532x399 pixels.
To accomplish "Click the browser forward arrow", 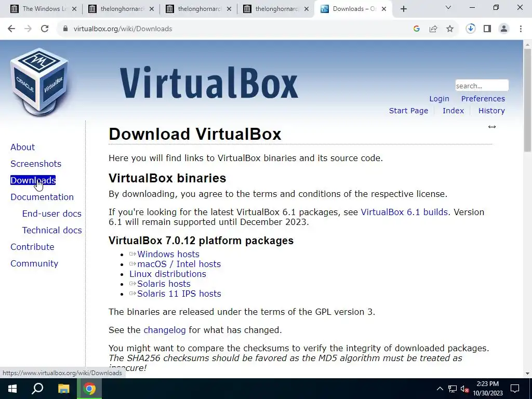I will [28, 29].
